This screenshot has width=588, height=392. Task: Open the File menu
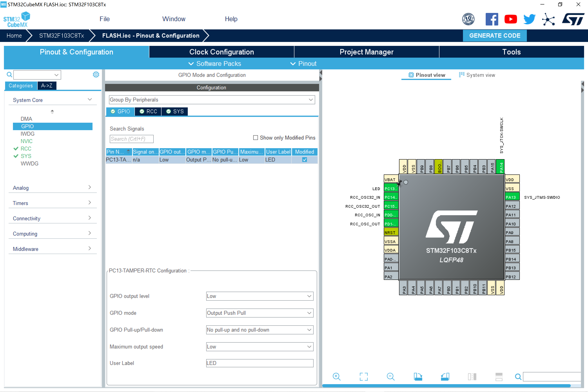point(104,19)
